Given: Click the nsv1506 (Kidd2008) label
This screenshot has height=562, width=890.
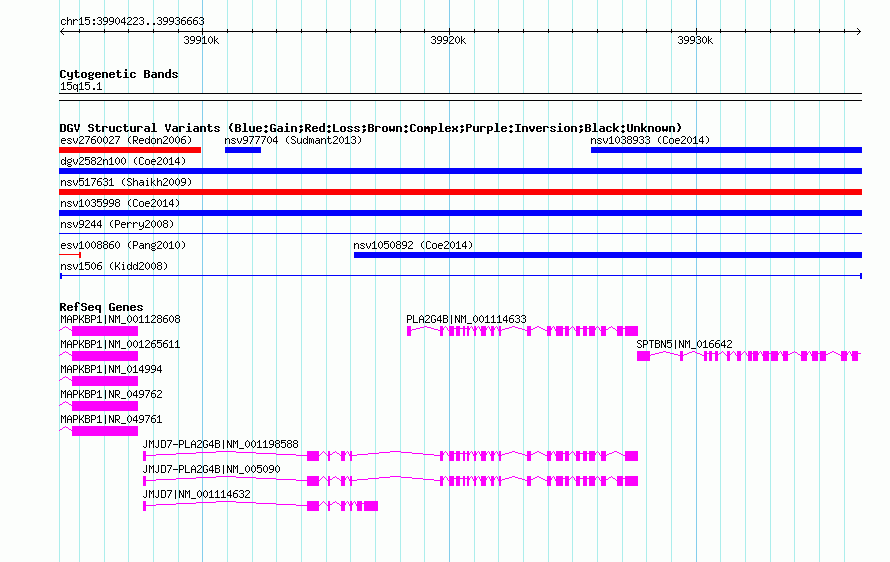Looking at the screenshot, I should point(114,266).
